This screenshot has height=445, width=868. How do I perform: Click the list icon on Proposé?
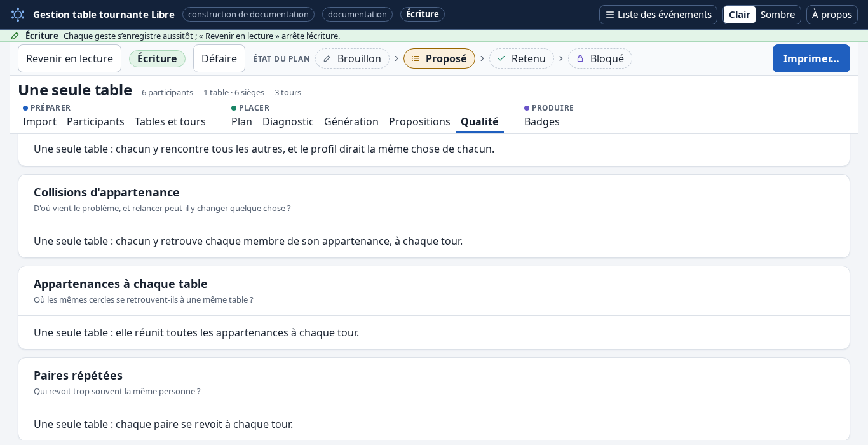(416, 58)
